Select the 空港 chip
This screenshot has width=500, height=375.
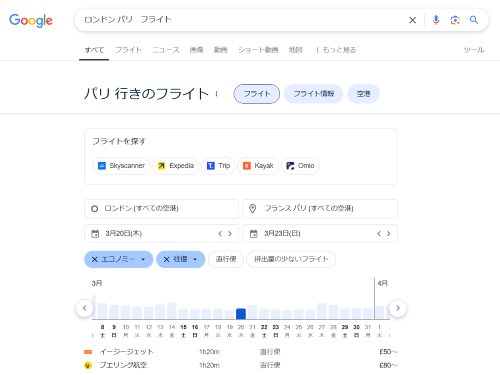click(x=363, y=94)
